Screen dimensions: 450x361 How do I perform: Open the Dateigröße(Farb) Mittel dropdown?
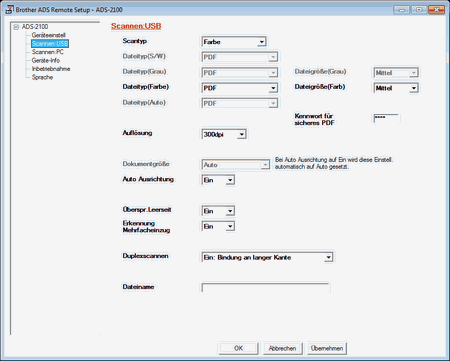click(x=396, y=88)
